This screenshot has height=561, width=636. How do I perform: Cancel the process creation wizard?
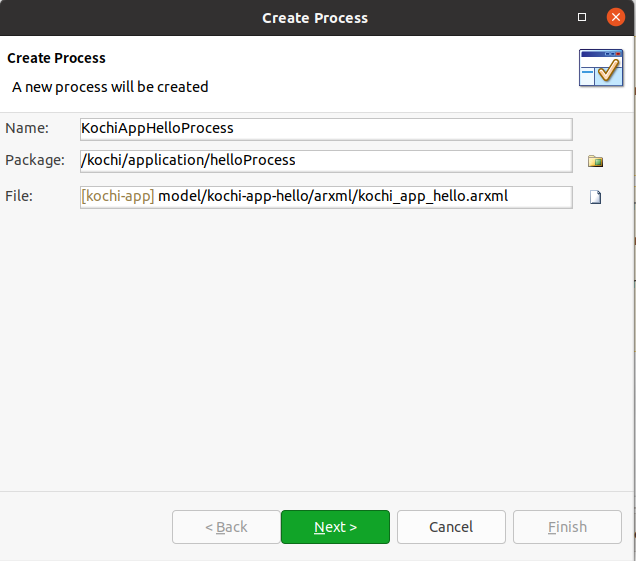[x=451, y=527]
